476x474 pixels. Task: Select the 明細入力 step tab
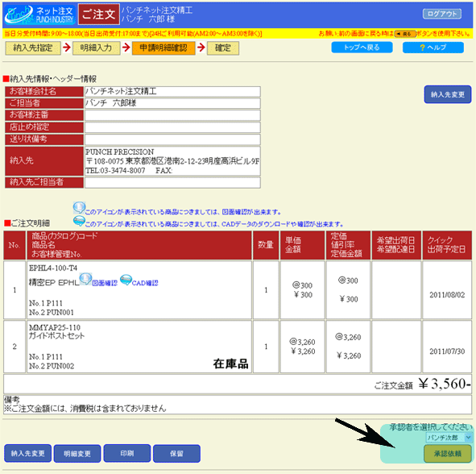point(96,48)
